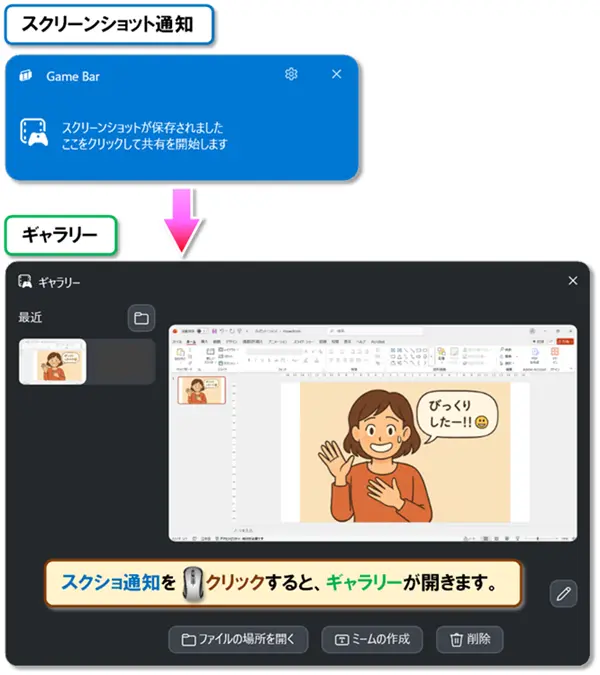The image size is (600, 675).
Task: Select the recent screenshot thumbnail
Action: tap(53, 362)
